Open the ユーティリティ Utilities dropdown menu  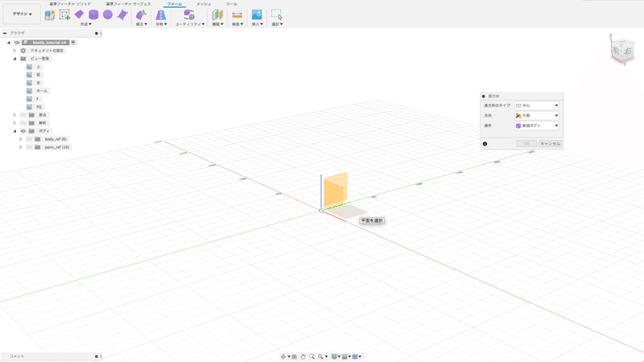pos(190,24)
